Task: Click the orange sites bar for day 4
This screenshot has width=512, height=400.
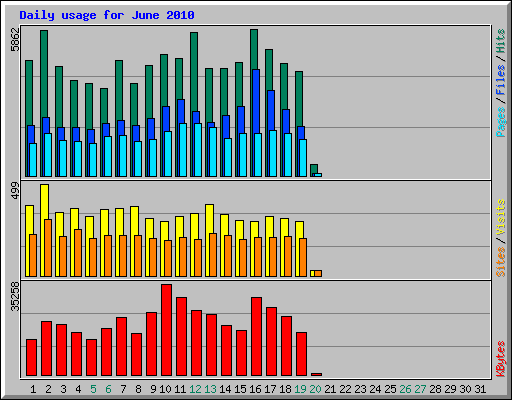Action: [x=78, y=253]
